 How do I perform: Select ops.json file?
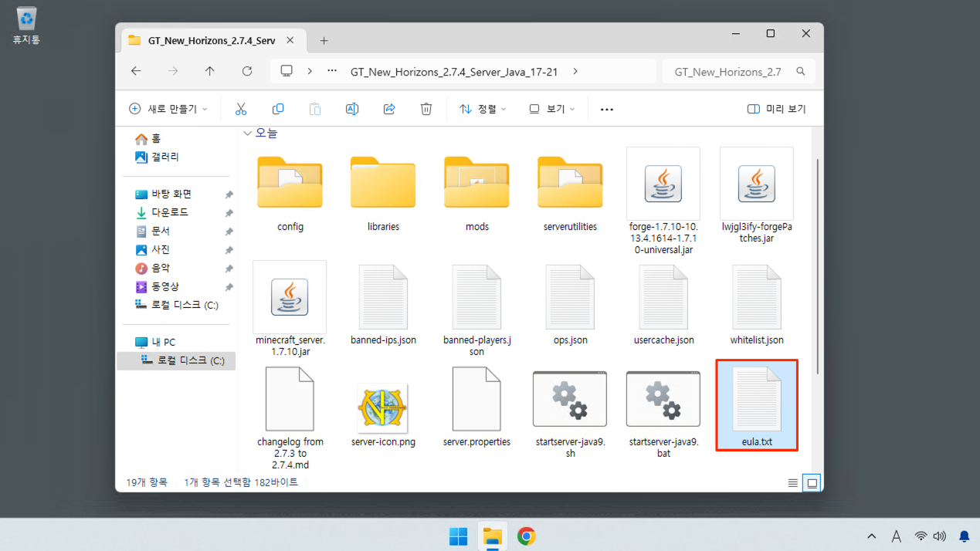click(x=570, y=305)
